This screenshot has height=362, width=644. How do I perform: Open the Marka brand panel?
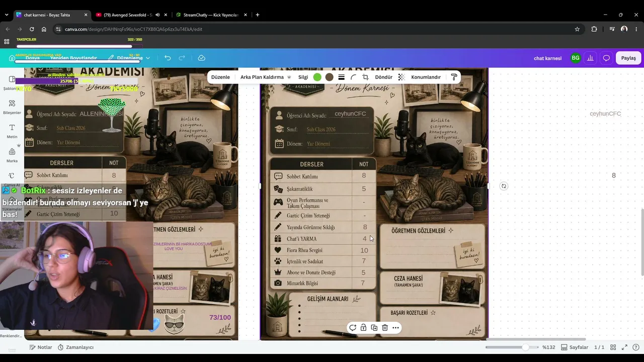pos(12,155)
